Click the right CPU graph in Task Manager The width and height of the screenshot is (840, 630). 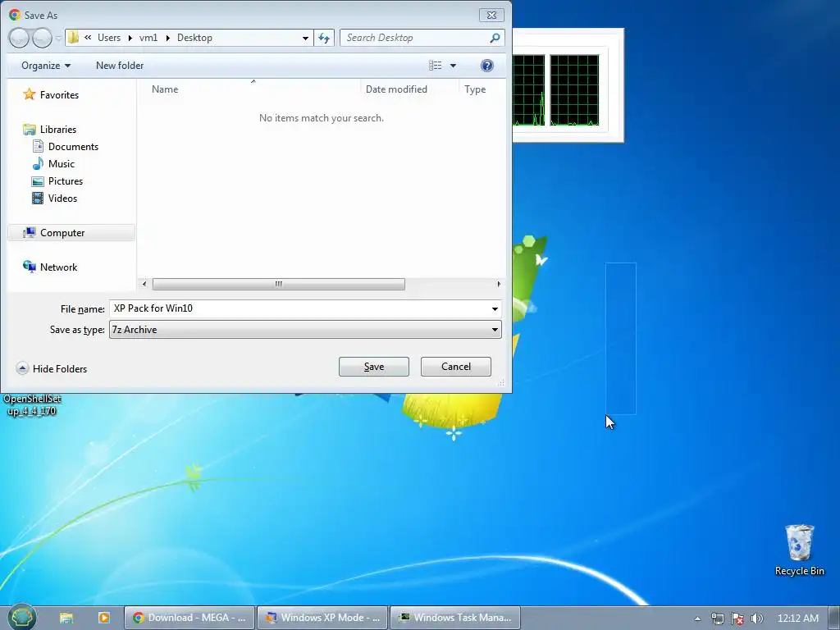pyautogui.click(x=574, y=90)
